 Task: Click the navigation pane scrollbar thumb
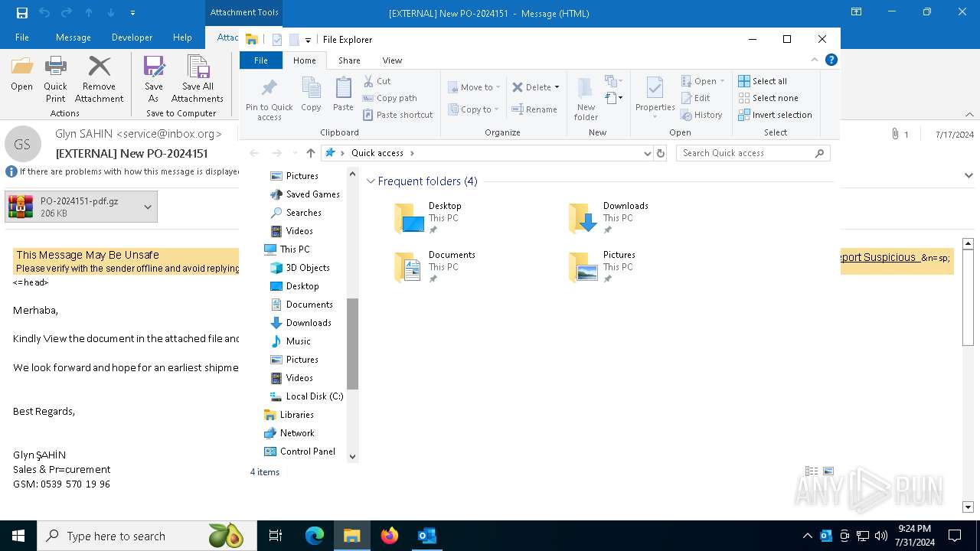[352, 344]
